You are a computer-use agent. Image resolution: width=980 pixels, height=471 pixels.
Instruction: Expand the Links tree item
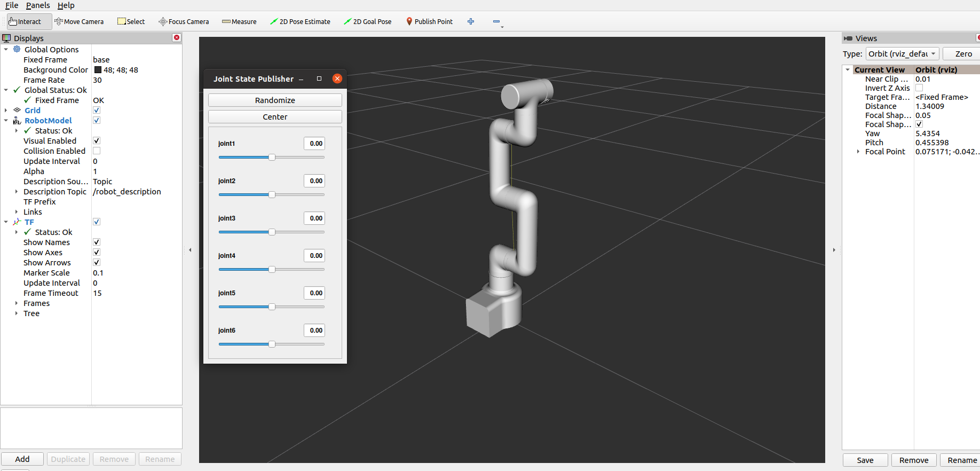click(17, 212)
